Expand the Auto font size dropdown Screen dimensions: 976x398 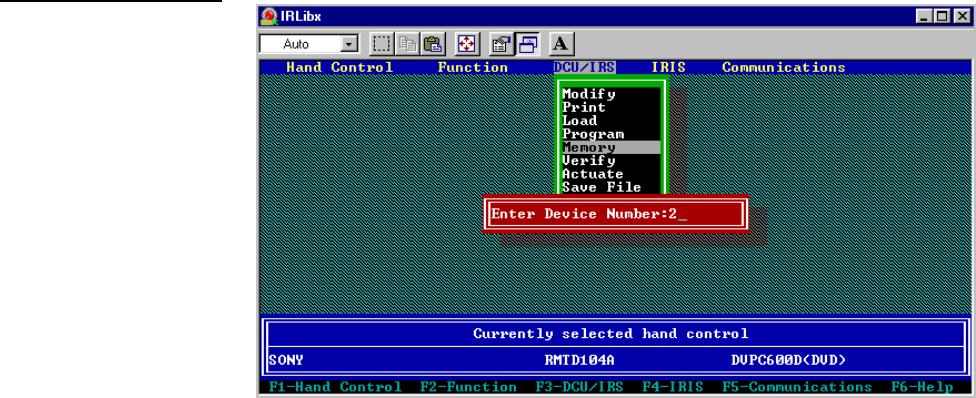pyautogui.click(x=349, y=45)
